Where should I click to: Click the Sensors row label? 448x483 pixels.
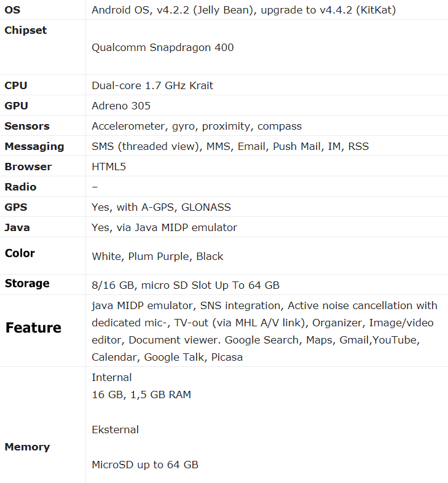click(27, 126)
